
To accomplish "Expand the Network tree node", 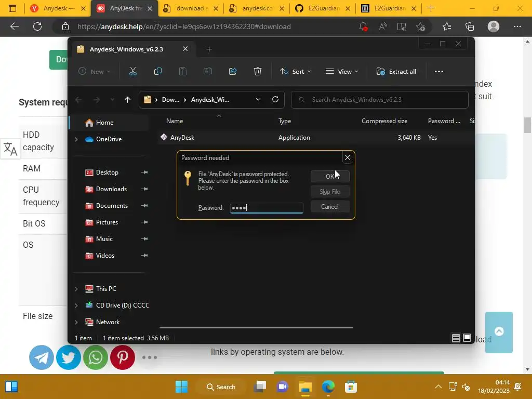I will (x=76, y=322).
